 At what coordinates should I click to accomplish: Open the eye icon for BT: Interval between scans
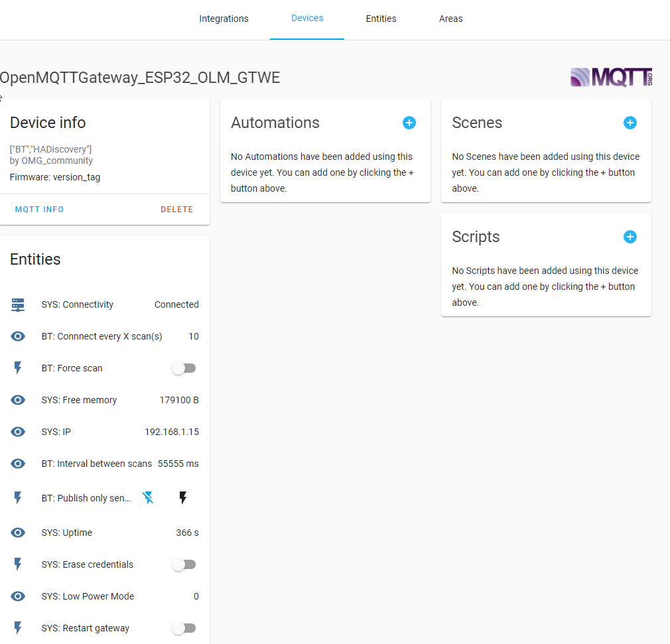tap(17, 464)
